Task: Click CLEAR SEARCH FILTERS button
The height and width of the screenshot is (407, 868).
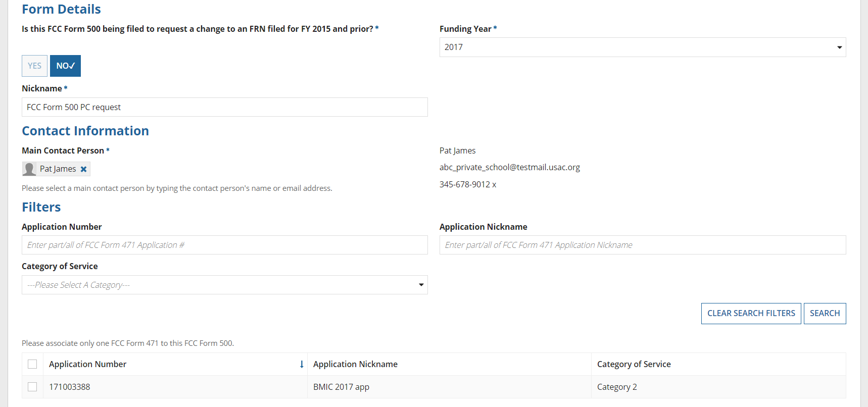Action: pos(751,313)
